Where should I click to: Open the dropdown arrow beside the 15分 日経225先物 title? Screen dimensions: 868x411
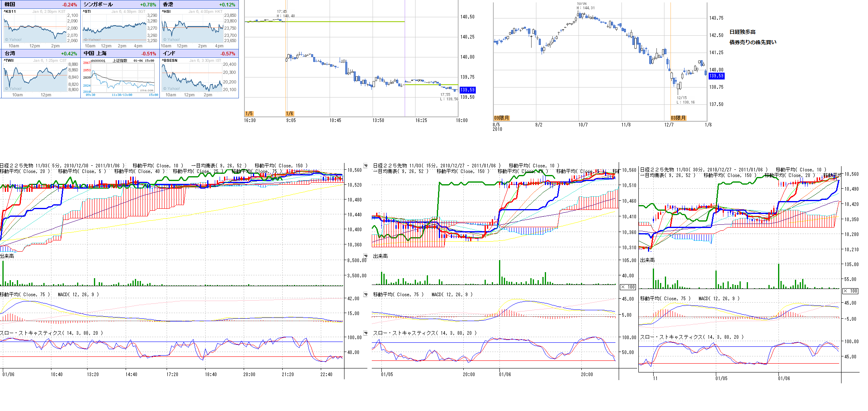(x=366, y=166)
